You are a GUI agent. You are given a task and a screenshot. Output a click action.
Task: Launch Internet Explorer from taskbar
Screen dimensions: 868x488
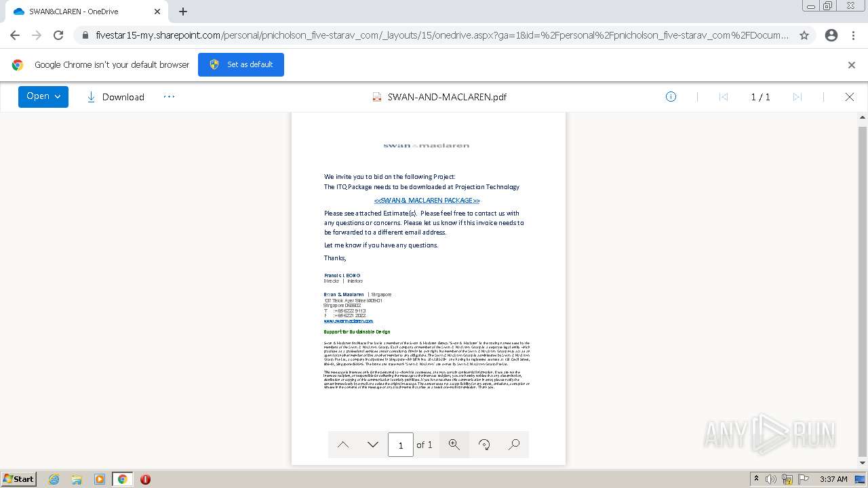pyautogui.click(x=54, y=479)
